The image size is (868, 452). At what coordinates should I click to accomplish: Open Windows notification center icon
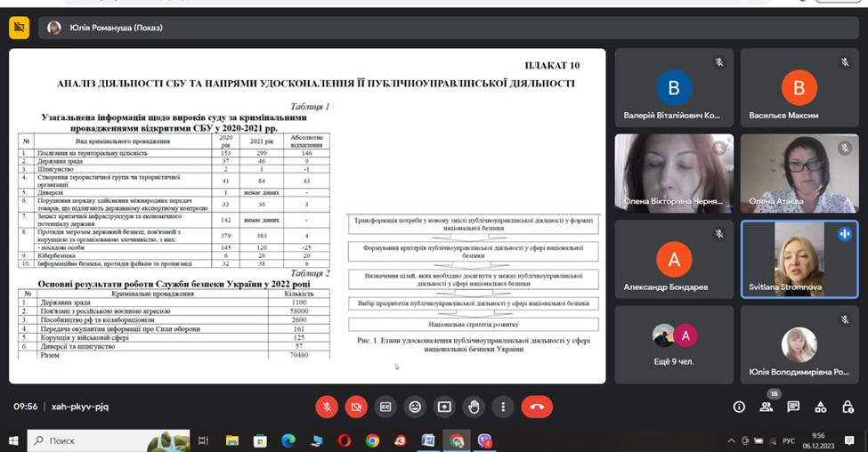(x=849, y=441)
